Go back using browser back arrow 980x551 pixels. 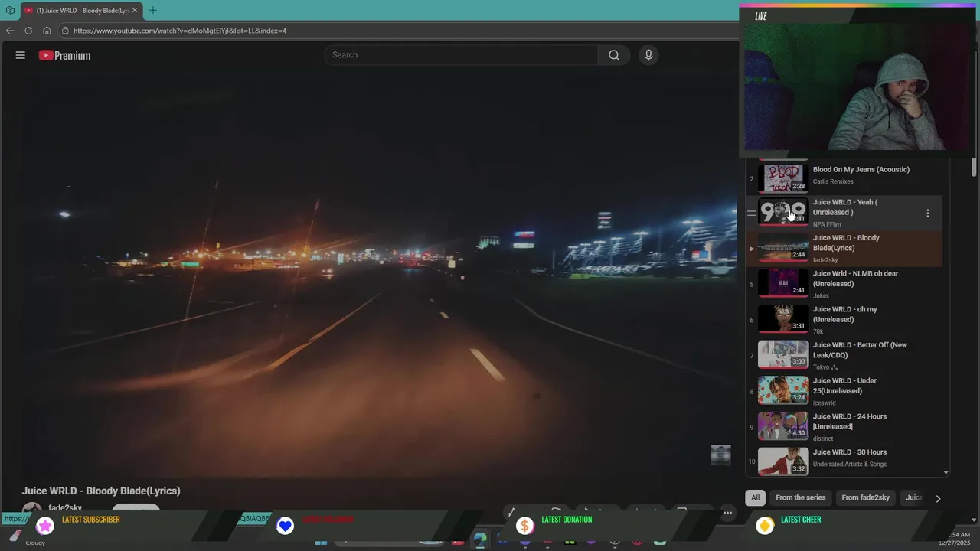tap(10, 31)
